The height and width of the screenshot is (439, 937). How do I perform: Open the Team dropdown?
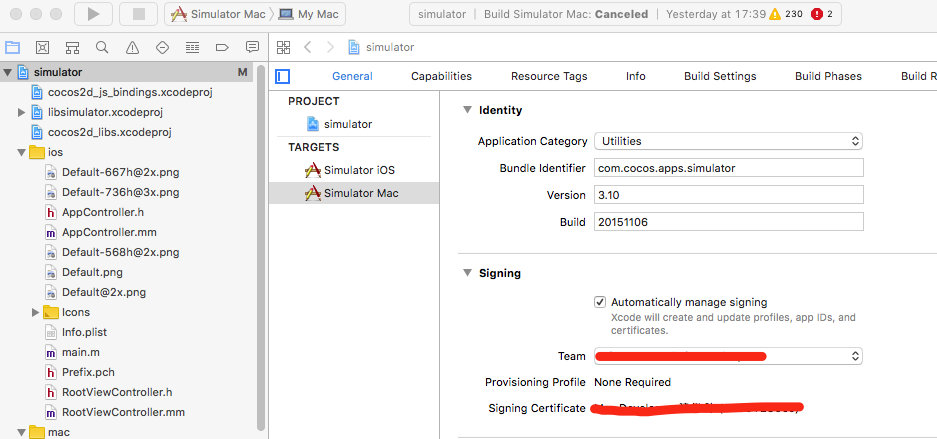tap(728, 356)
